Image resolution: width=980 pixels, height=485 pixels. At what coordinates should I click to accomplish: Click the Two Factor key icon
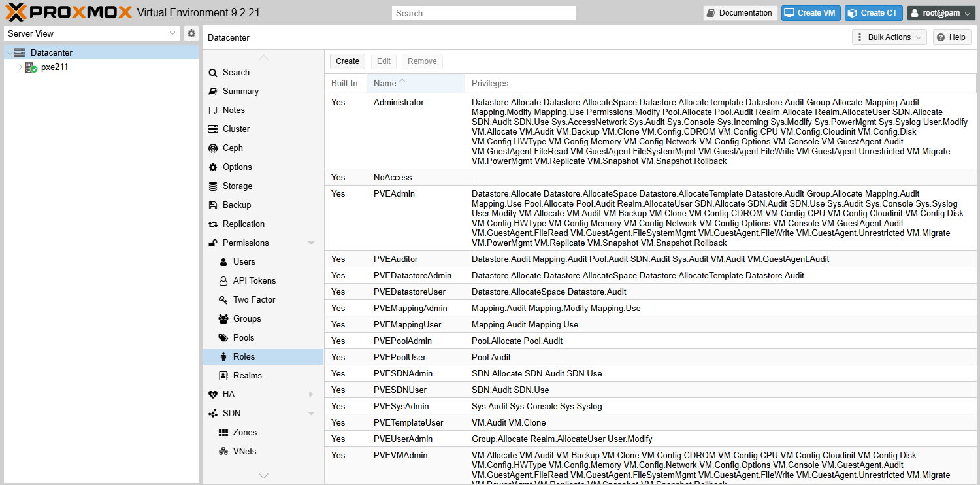[x=223, y=299]
